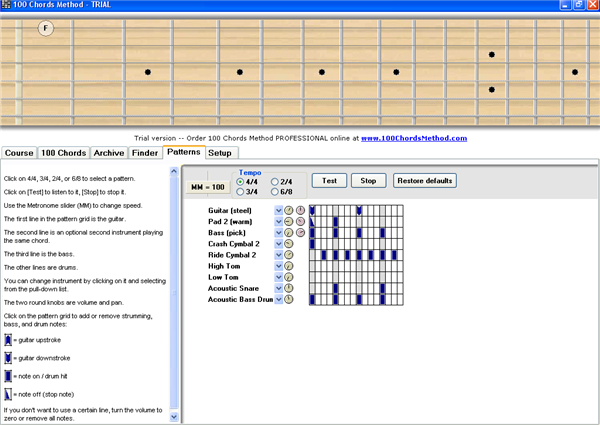This screenshot has width=600, height=425.
Task: Visit the www.100ChordsMethod.com link
Action: point(413,138)
